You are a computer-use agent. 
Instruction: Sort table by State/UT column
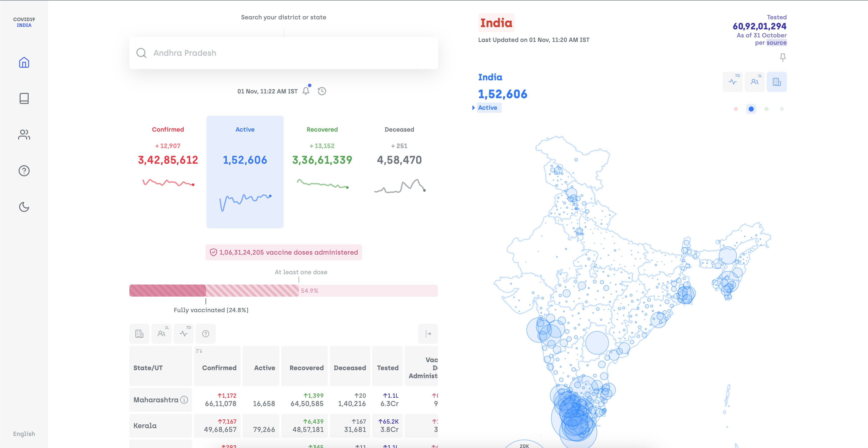tap(160, 366)
